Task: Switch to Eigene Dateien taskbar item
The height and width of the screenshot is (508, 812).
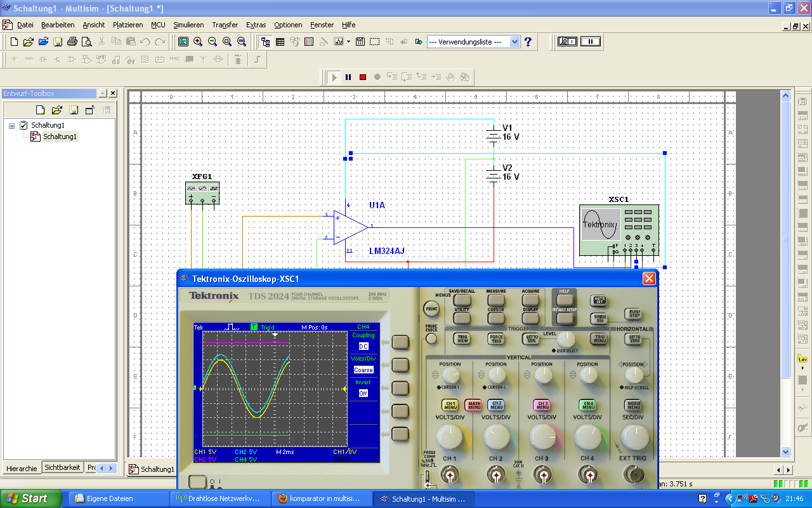Action: 119,498
